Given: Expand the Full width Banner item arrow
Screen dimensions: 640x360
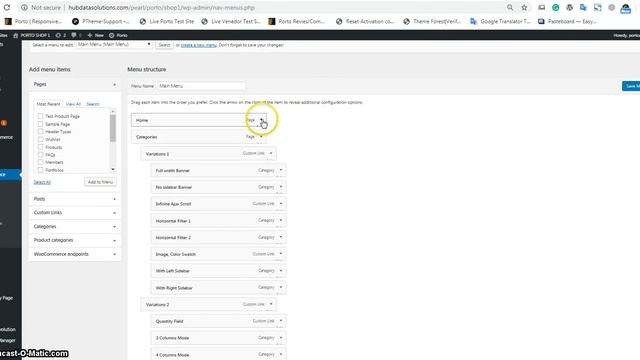Looking at the screenshot, I should point(281,170).
